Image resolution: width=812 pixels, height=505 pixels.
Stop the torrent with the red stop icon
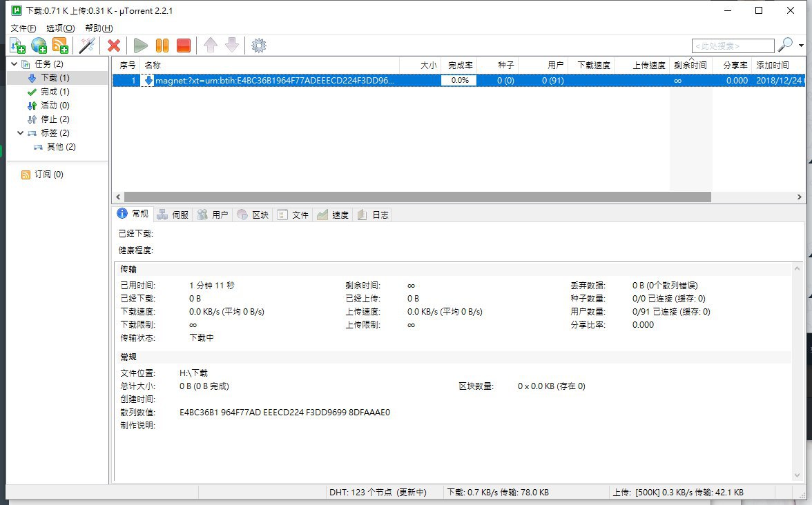coord(183,46)
